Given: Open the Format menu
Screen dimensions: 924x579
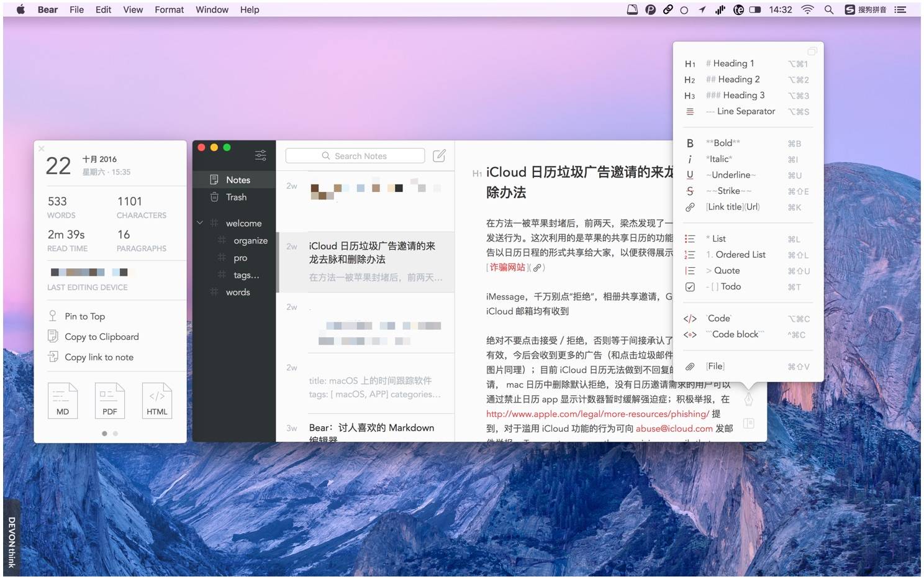Looking at the screenshot, I should point(169,9).
